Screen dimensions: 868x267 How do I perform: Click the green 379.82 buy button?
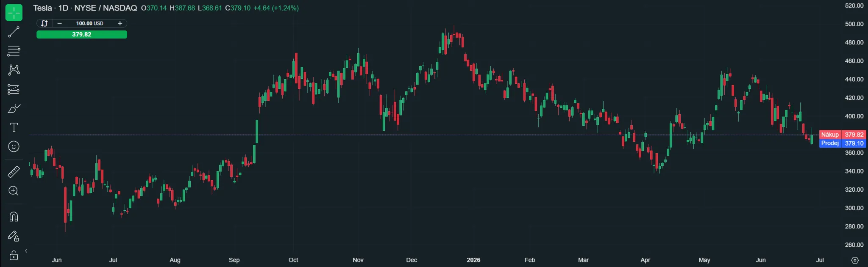click(x=82, y=34)
